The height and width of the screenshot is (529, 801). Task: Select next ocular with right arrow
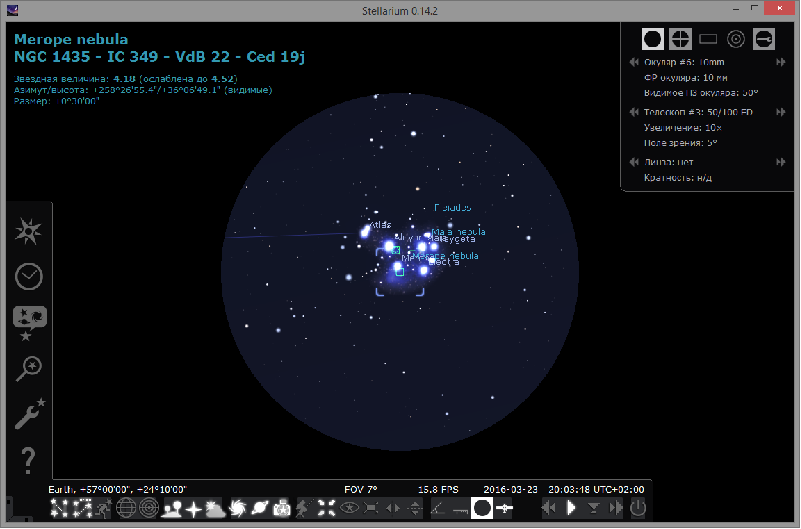click(x=780, y=61)
